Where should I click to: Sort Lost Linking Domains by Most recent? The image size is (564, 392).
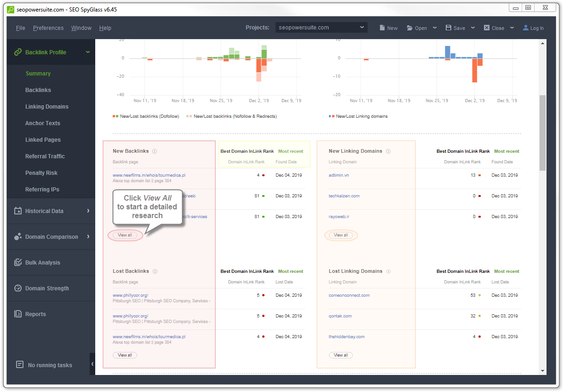[506, 271]
